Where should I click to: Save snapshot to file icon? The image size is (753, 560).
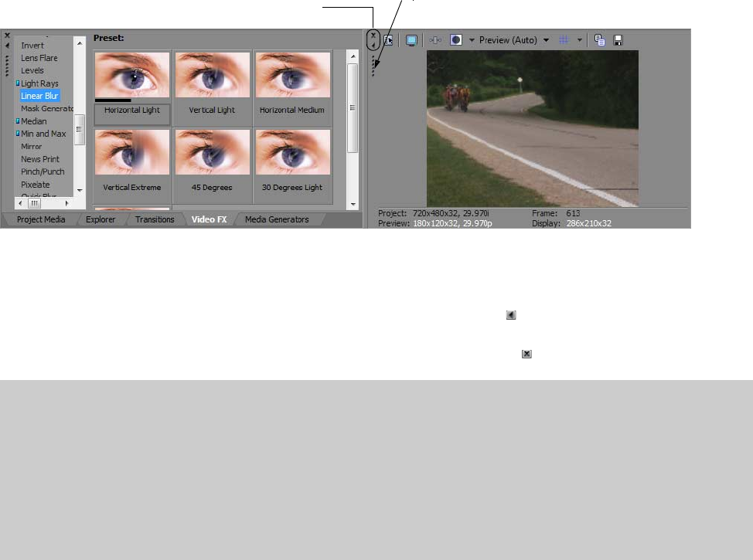(x=618, y=40)
